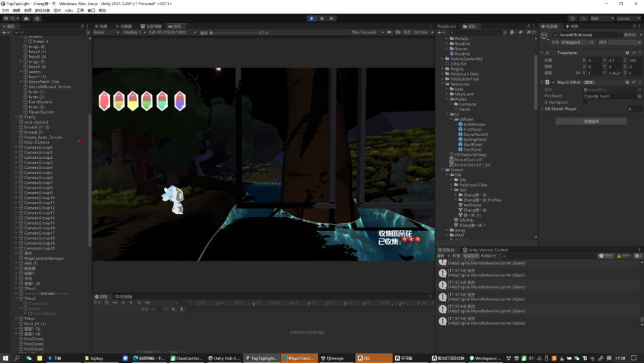Click the animation record button
The width and height of the screenshot is (644, 363).
(x=107, y=303)
